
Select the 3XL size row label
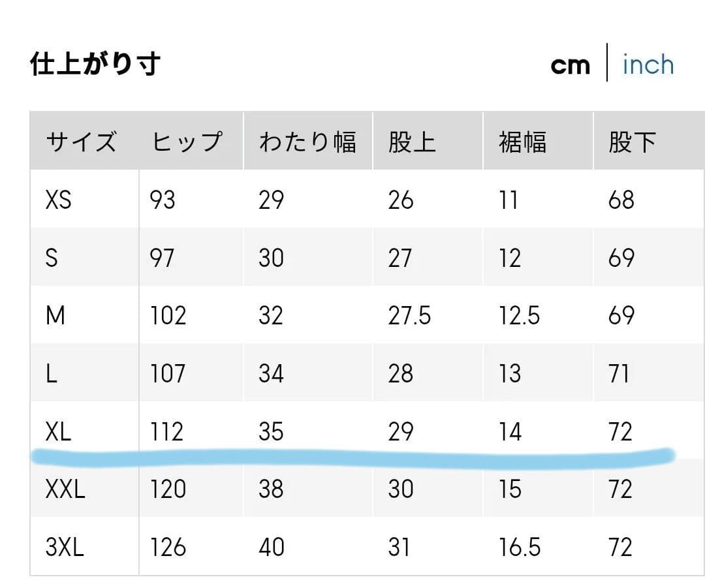click(65, 547)
